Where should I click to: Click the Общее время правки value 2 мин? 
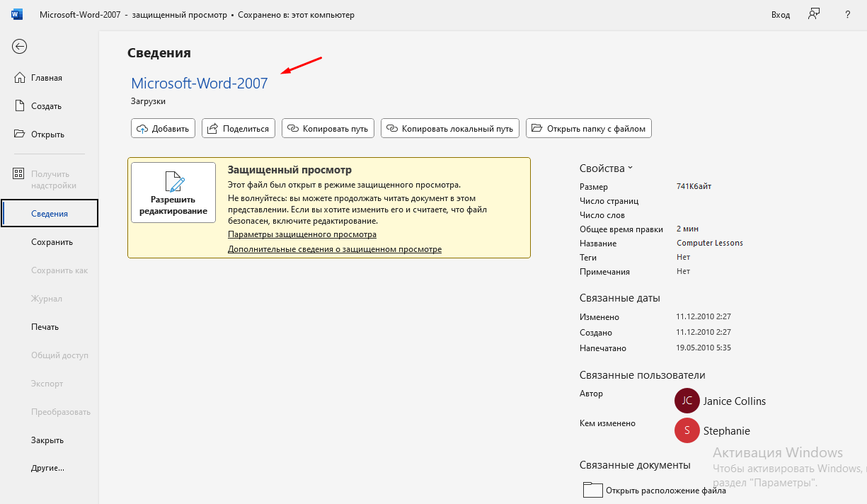(x=688, y=229)
